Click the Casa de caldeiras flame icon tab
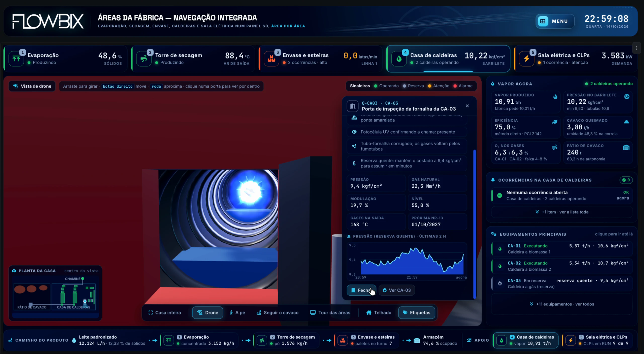644x354 pixels. [399, 59]
